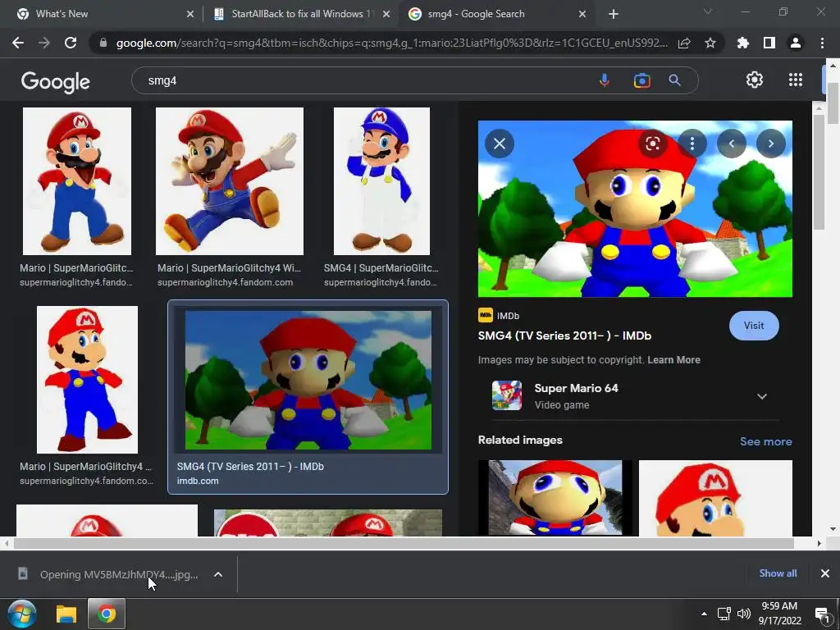Switch to the StartAllBack tab

300,14
